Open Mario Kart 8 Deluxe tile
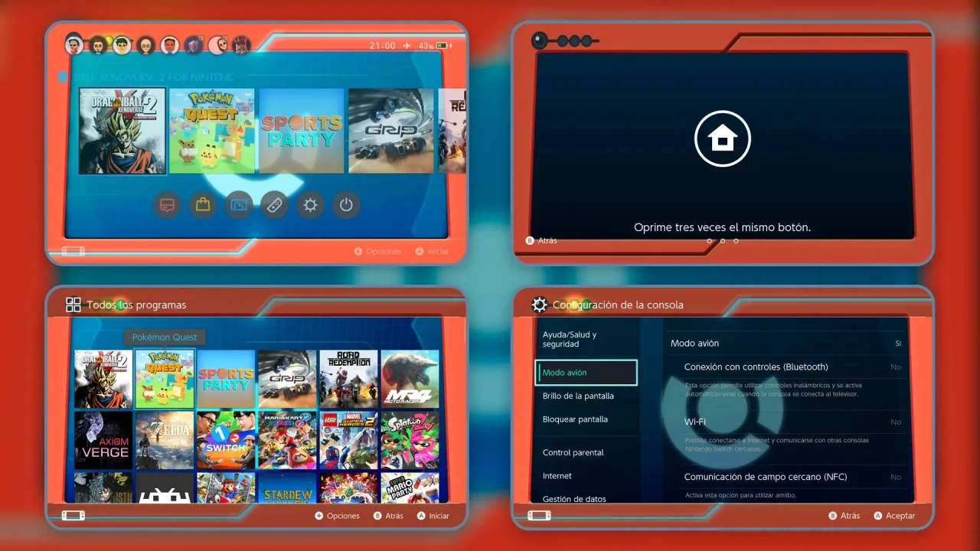Viewport: 980px width, 551px height. tap(287, 440)
